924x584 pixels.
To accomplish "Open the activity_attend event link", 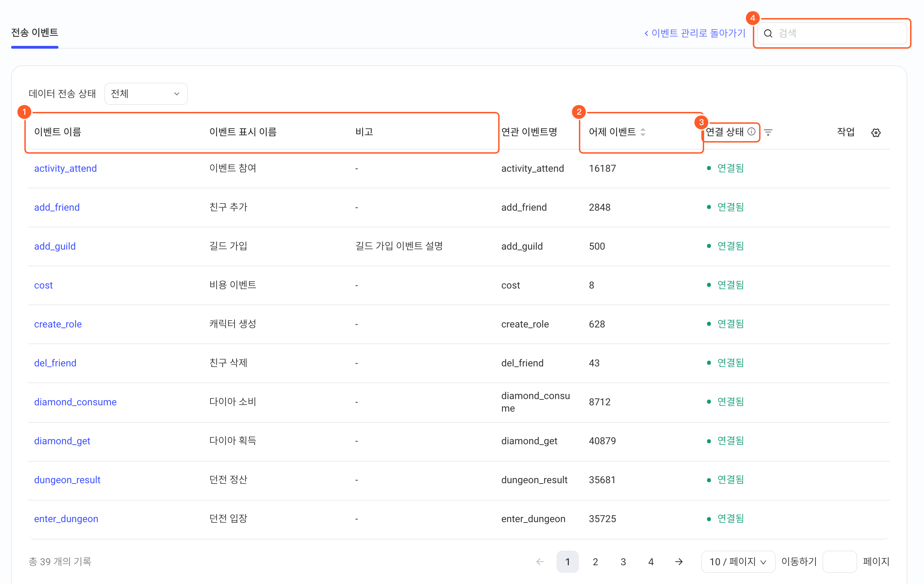I will coord(65,168).
